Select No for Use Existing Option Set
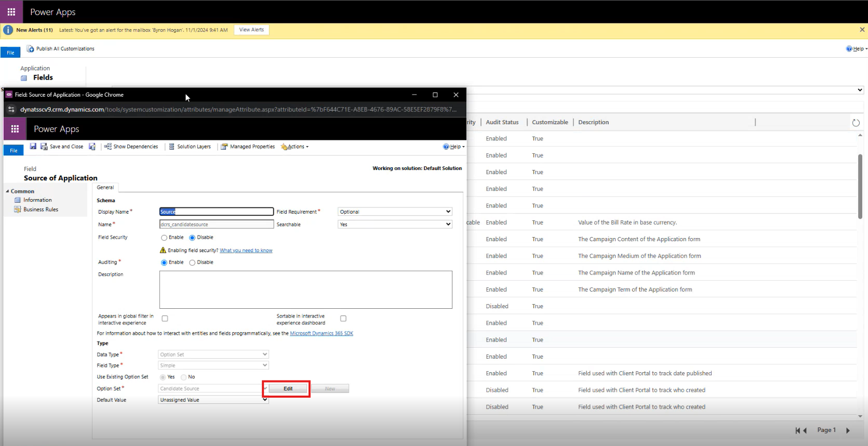 tap(184, 377)
